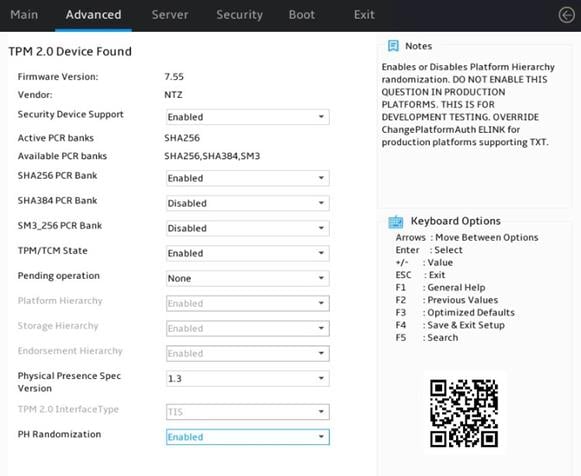
Task: Expand the Security Device Support dropdown
Action: [x=248, y=117]
